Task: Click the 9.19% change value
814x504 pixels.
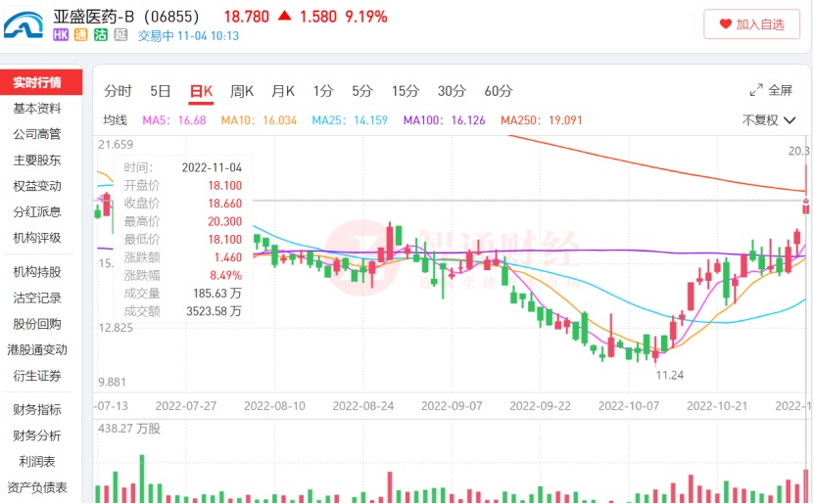Action: (x=366, y=17)
